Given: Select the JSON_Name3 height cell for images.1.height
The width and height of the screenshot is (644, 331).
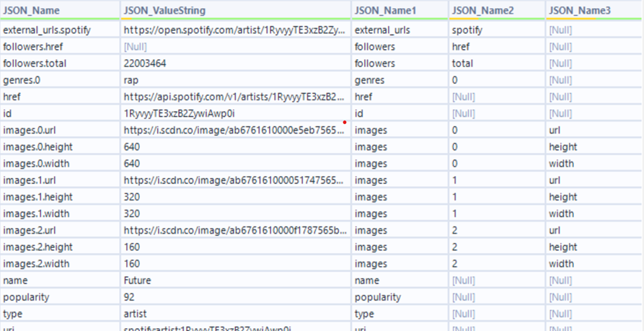Looking at the screenshot, I should tap(595, 197).
